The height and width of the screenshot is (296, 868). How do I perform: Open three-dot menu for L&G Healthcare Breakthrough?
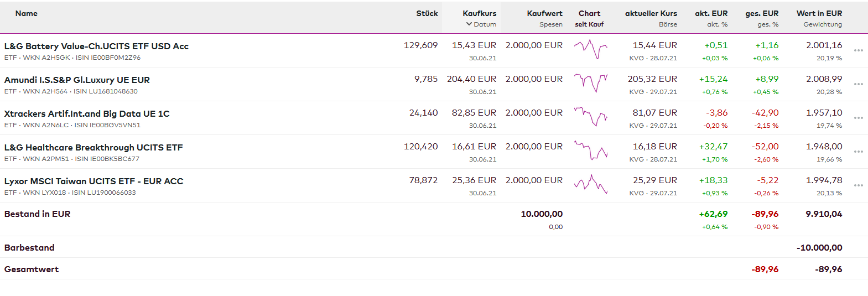click(858, 152)
